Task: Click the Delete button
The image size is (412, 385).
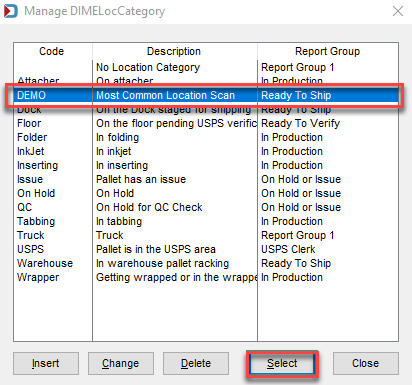Action: tap(196, 363)
